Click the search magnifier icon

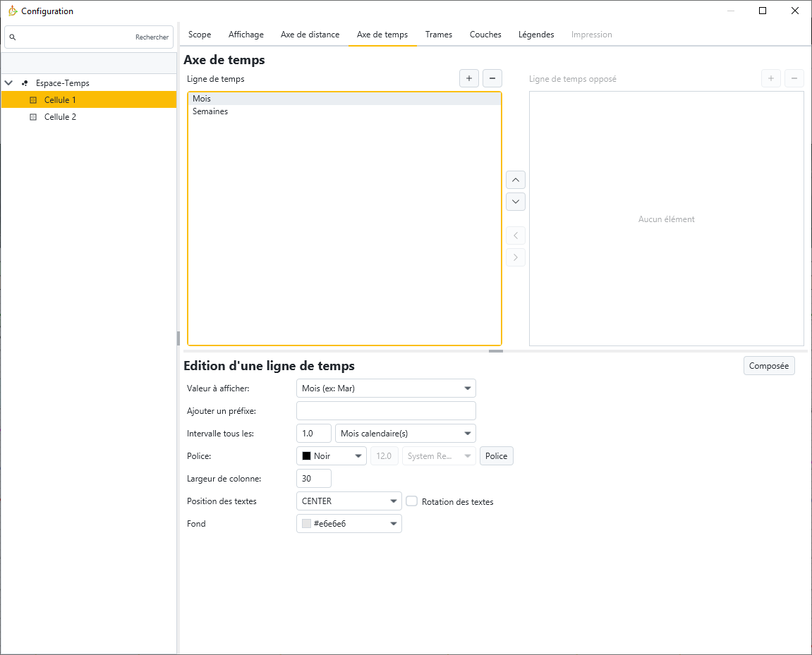[x=13, y=37]
